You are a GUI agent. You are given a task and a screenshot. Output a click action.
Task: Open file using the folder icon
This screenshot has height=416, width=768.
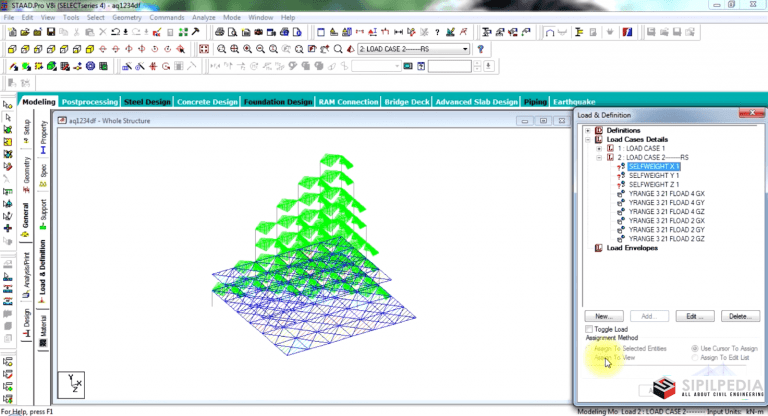tap(25, 32)
